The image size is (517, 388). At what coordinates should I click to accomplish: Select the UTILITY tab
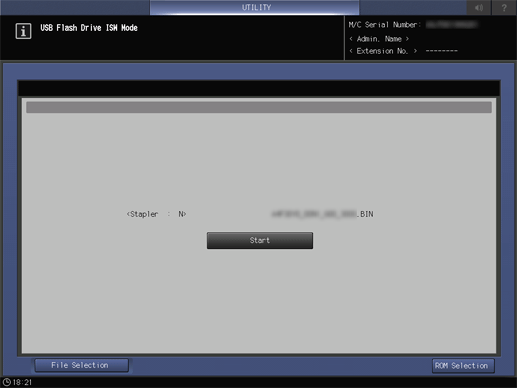255,7
